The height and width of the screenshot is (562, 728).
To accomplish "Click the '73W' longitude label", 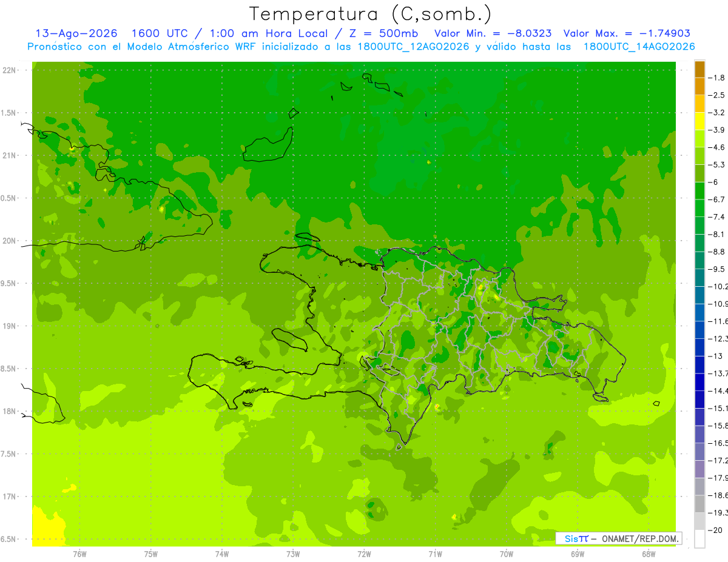I will pyautogui.click(x=293, y=554).
